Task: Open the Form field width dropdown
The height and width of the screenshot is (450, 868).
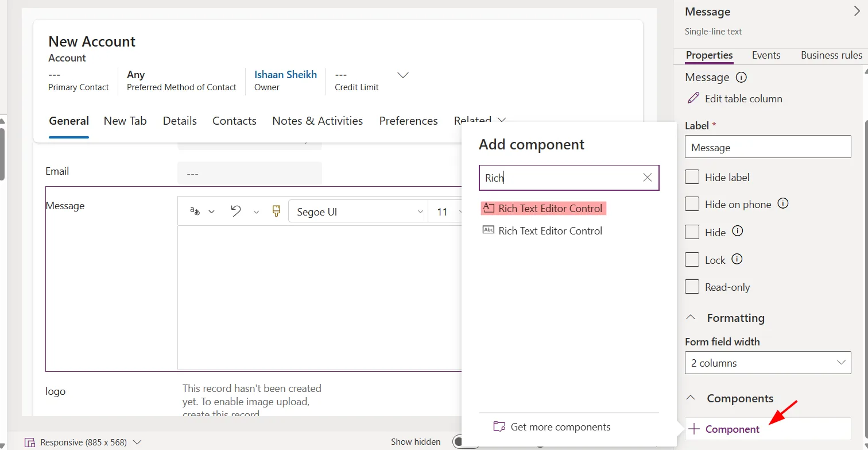Action: pyautogui.click(x=768, y=363)
